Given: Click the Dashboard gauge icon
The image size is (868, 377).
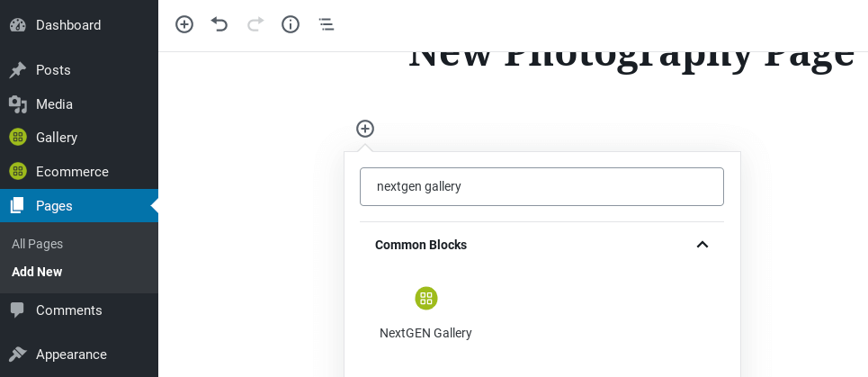Looking at the screenshot, I should pyautogui.click(x=18, y=25).
